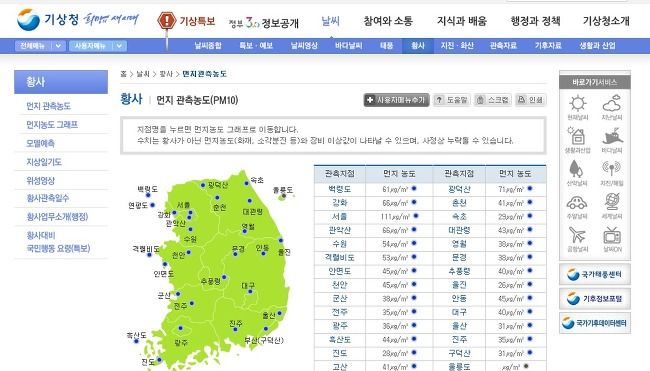Click 백령도 station name in table
Viewport: 650px width, 371px height.
pyautogui.click(x=340, y=189)
